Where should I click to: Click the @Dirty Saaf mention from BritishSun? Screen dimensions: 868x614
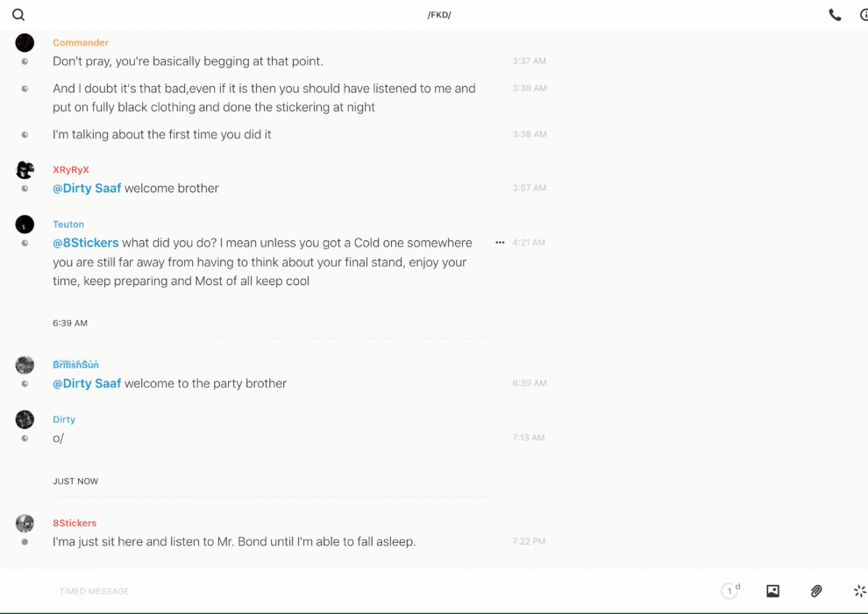(x=87, y=383)
